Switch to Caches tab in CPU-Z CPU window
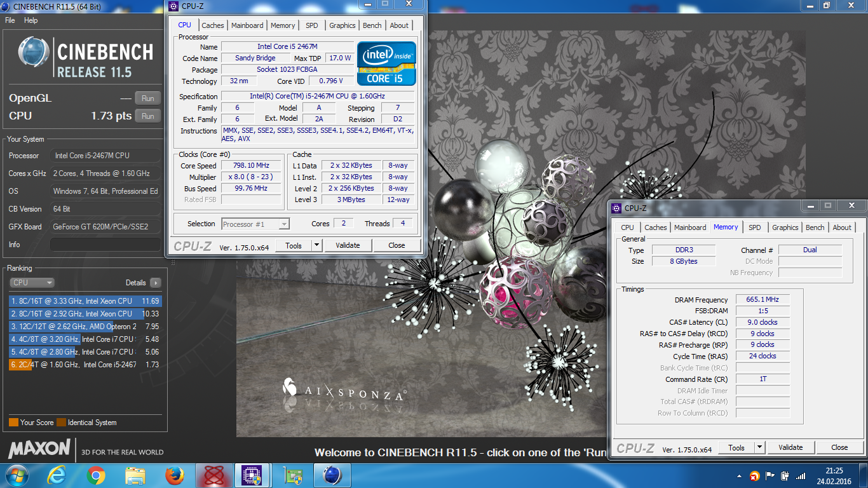The width and height of the screenshot is (868, 488). click(x=212, y=25)
